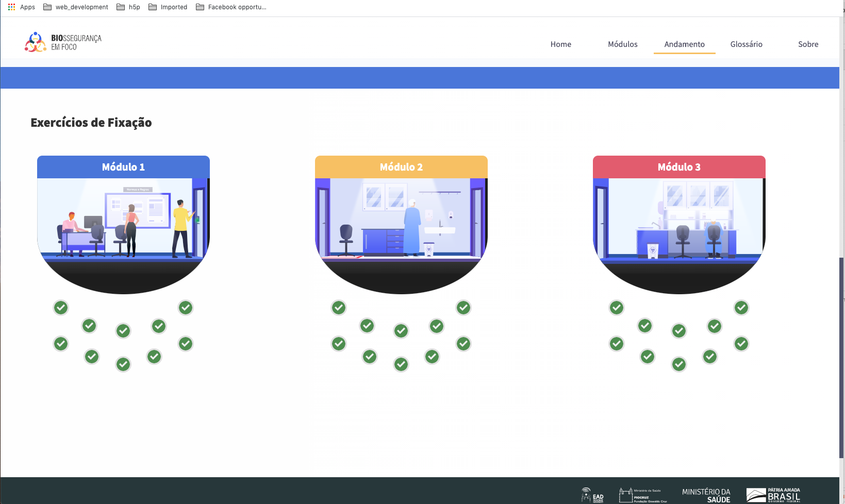
Task: Click bottom-center checkmark under Módulo 1
Action: point(123,364)
